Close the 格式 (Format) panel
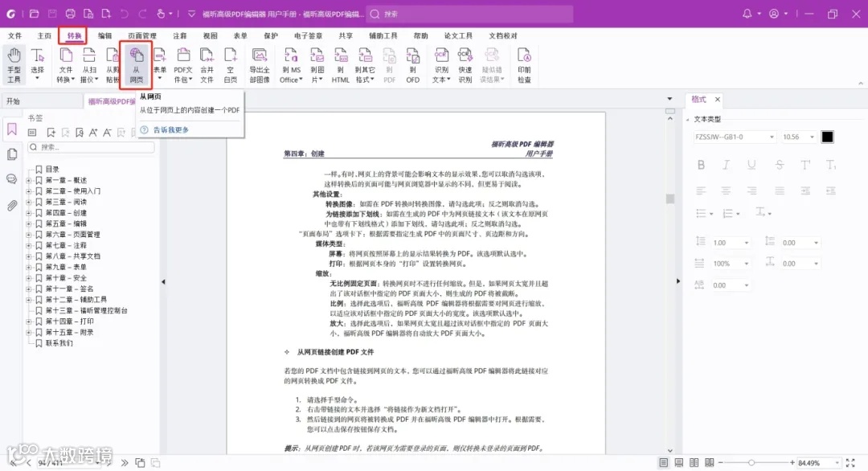Image resolution: width=868 pixels, height=471 pixels. [718, 99]
